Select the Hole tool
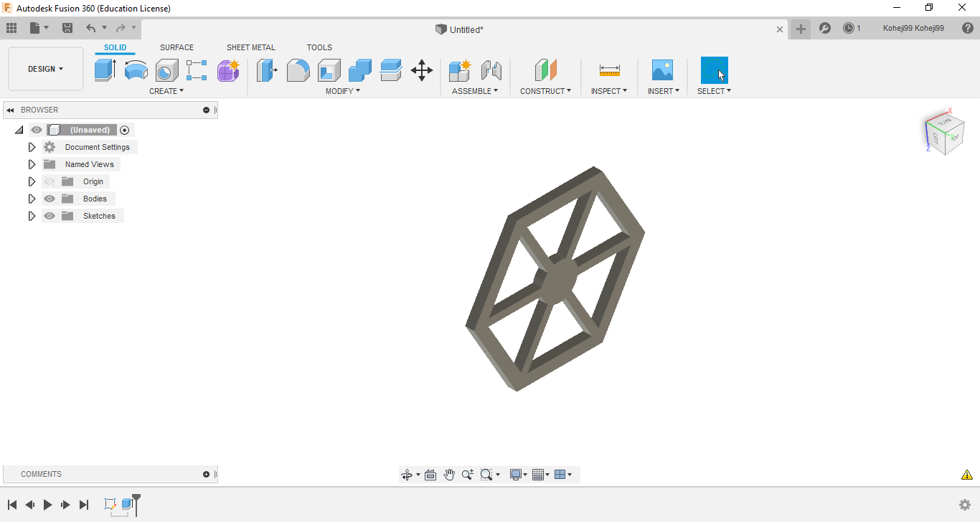 point(166,70)
